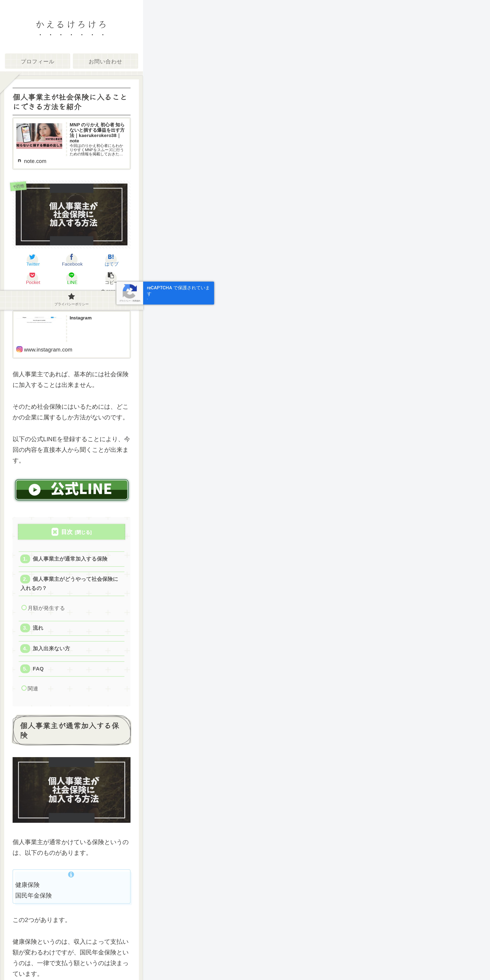
Task: Click the reCAPTCHA logo badge
Action: [130, 291]
